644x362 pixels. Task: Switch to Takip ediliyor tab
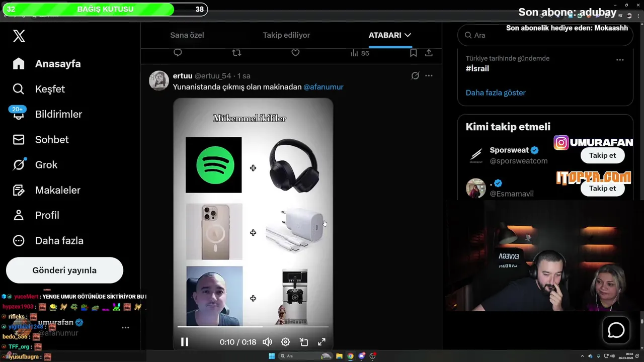coord(286,35)
